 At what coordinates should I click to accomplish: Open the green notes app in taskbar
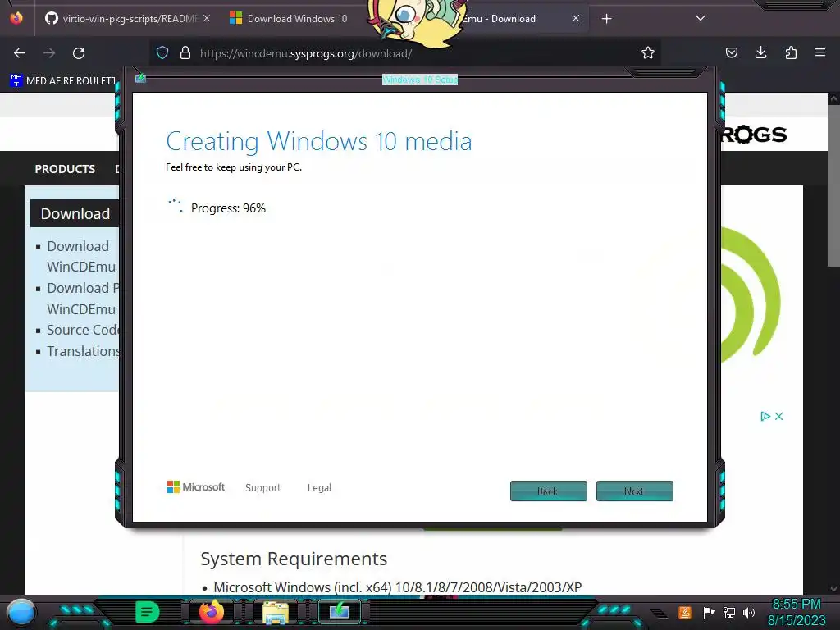point(148,612)
